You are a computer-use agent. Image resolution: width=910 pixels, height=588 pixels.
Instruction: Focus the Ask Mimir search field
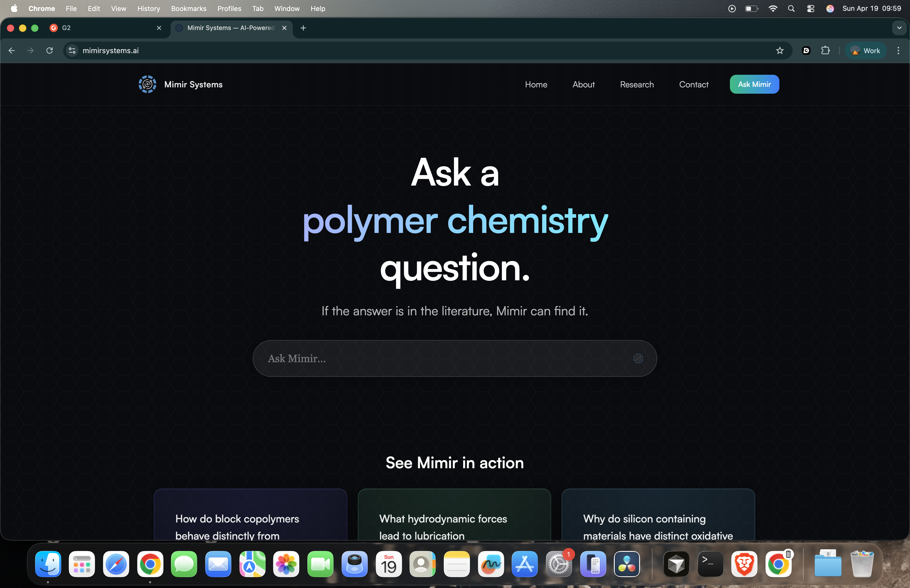439,358
